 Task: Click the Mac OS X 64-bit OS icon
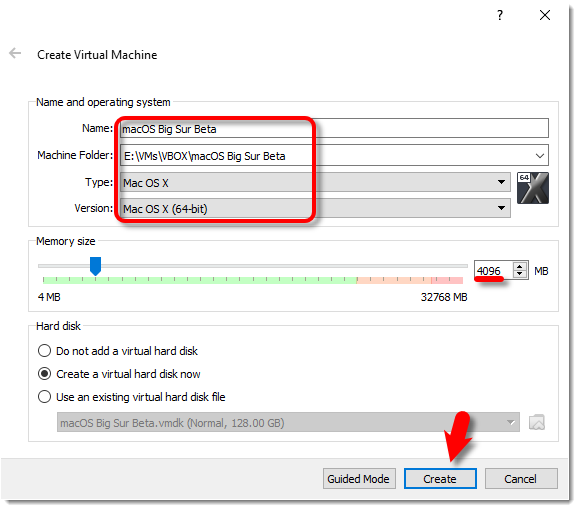tap(533, 188)
